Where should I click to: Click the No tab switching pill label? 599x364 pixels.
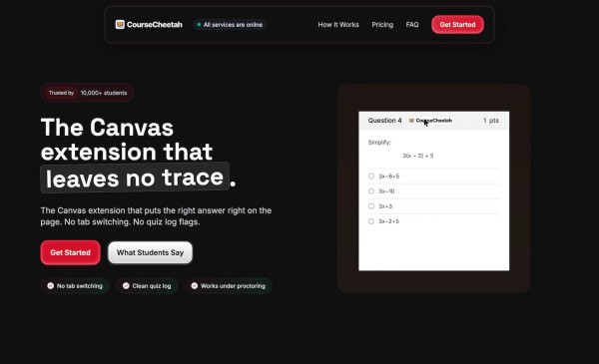tap(80, 286)
